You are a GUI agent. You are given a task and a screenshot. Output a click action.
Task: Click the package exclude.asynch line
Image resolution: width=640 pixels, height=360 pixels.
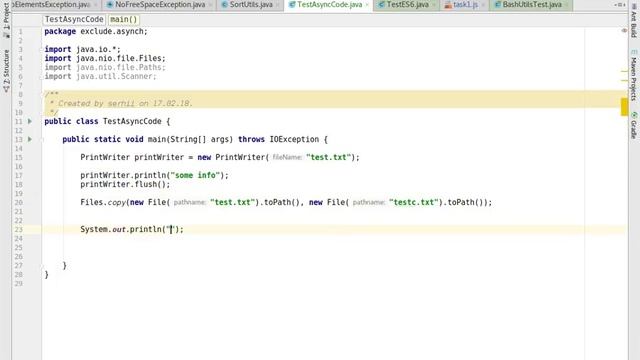tap(96, 31)
